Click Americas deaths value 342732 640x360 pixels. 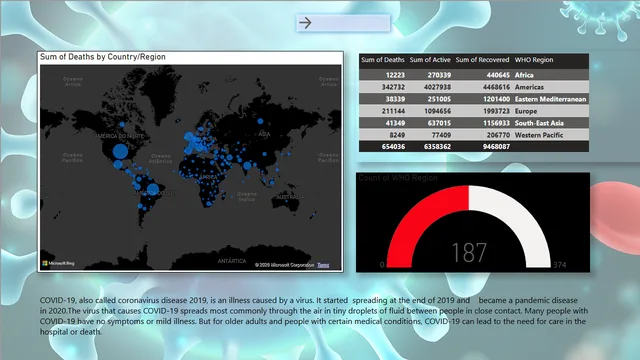[x=393, y=87]
